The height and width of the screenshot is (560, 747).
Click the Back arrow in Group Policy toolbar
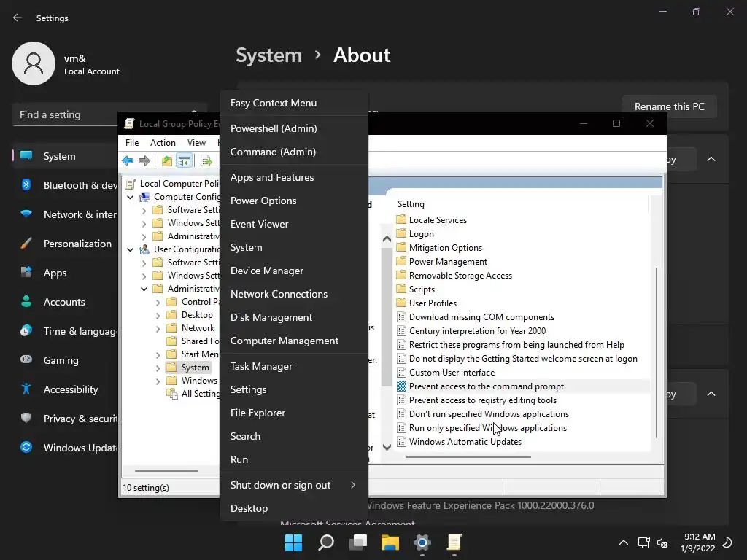(x=128, y=161)
